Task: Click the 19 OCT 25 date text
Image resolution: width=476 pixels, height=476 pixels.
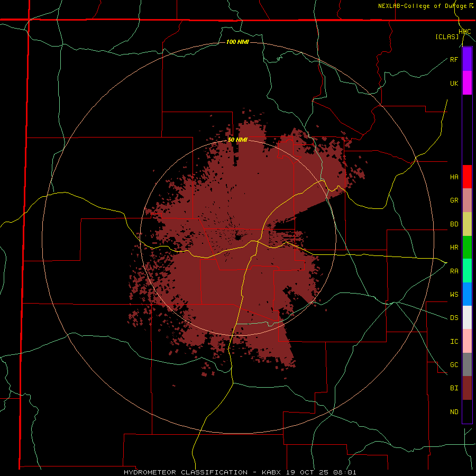Action: point(307,472)
